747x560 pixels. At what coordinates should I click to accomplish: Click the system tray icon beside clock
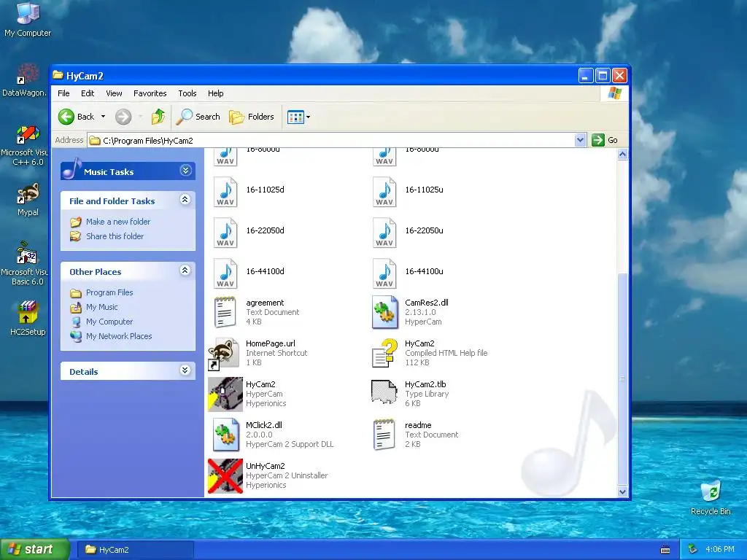point(692,550)
